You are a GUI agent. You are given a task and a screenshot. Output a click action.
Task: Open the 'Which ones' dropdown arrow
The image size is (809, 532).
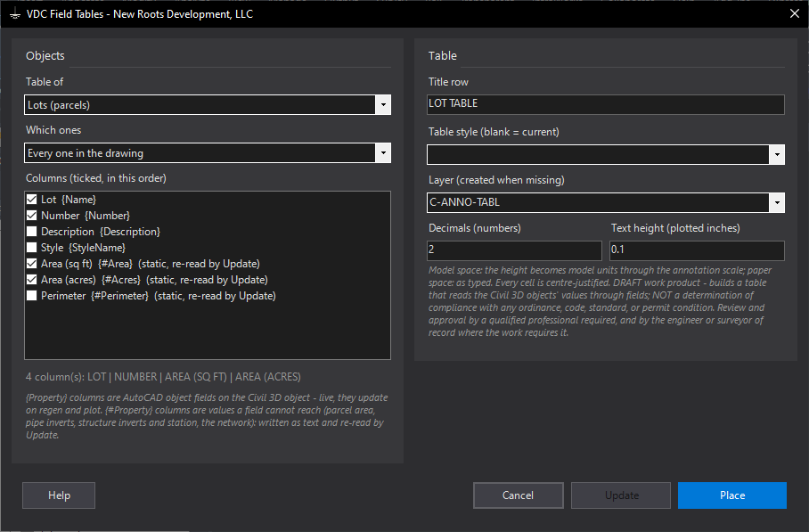pos(383,152)
